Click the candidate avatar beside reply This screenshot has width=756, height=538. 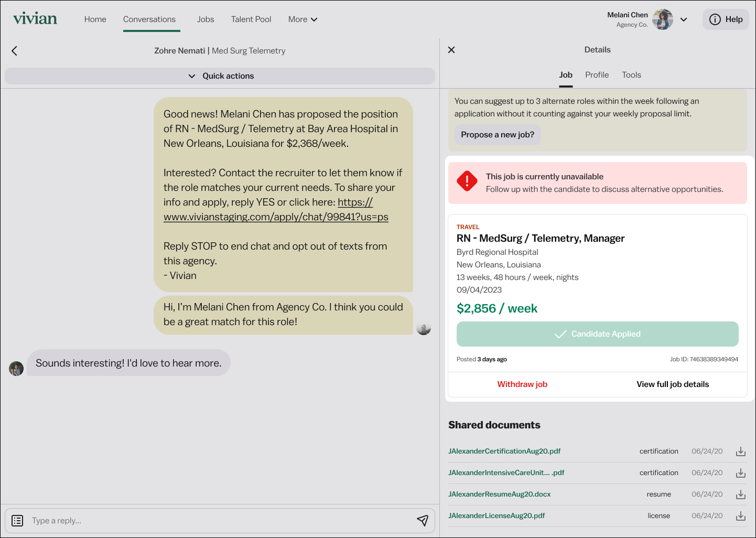tap(16, 369)
